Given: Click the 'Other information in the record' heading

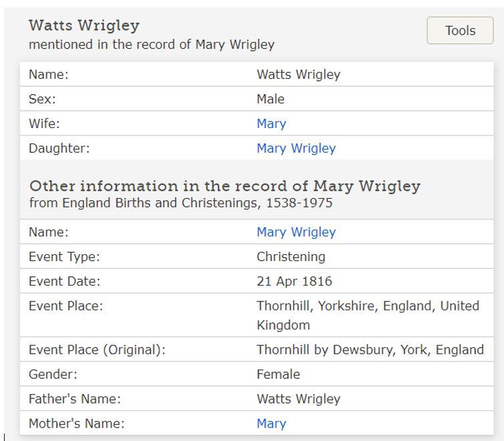Looking at the screenshot, I should (x=225, y=185).
